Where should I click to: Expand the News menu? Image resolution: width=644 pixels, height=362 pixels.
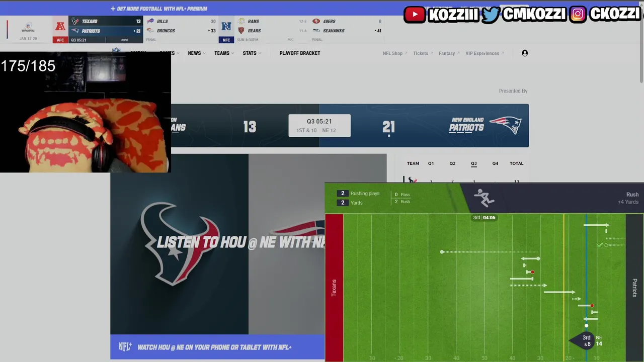coord(197,53)
